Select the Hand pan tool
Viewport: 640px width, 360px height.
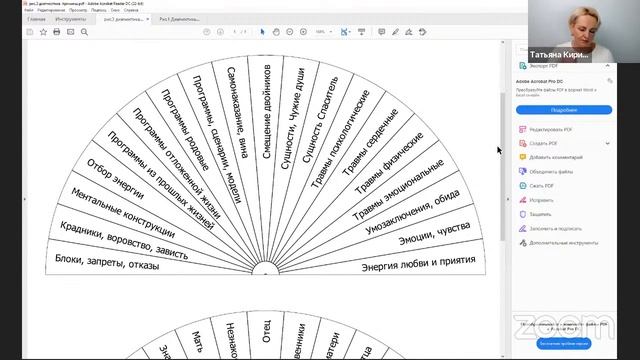(x=276, y=32)
